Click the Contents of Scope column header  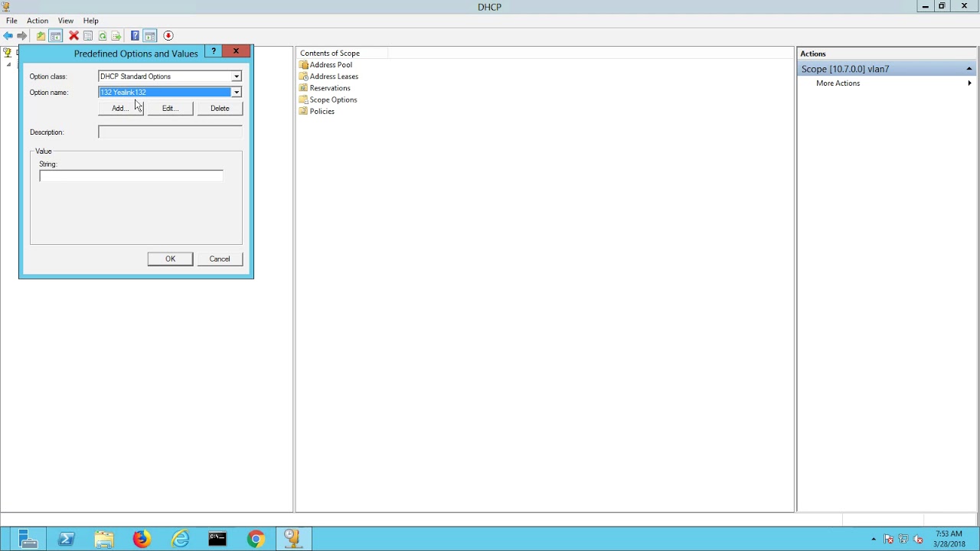click(342, 54)
